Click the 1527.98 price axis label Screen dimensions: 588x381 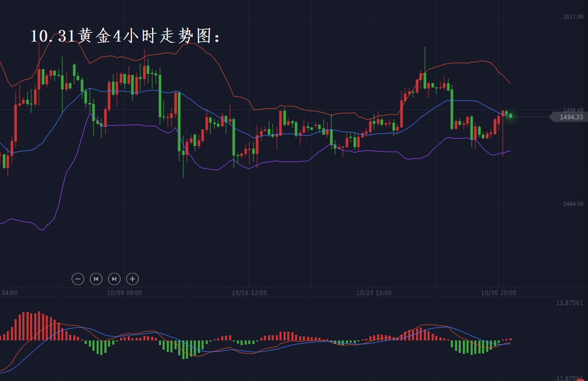click(573, 17)
